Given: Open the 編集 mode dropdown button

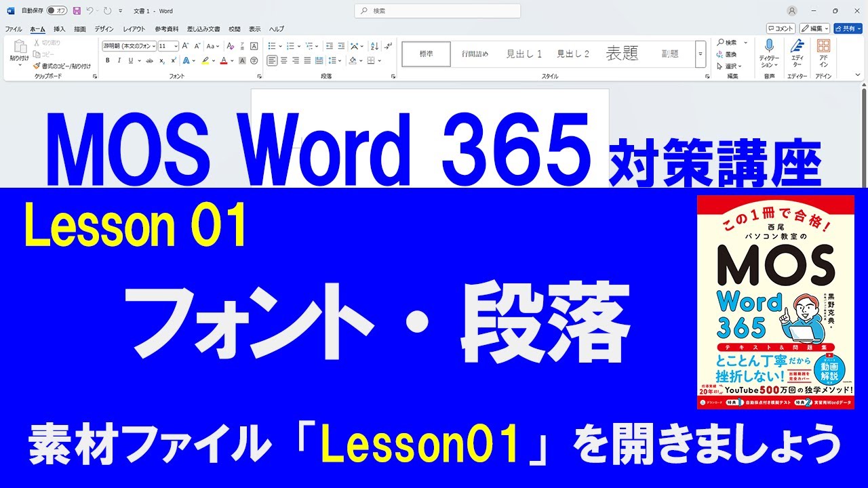Looking at the screenshot, I should [814, 28].
